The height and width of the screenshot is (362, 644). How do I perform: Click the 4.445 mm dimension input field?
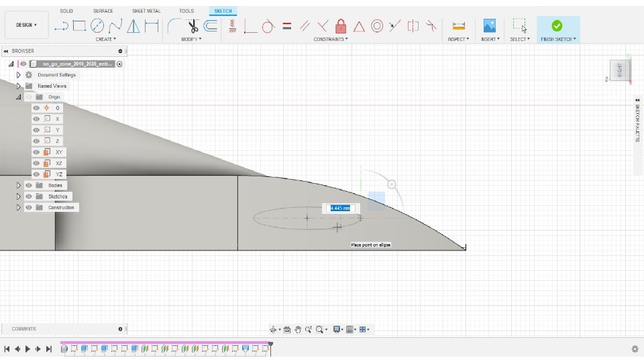click(340, 208)
